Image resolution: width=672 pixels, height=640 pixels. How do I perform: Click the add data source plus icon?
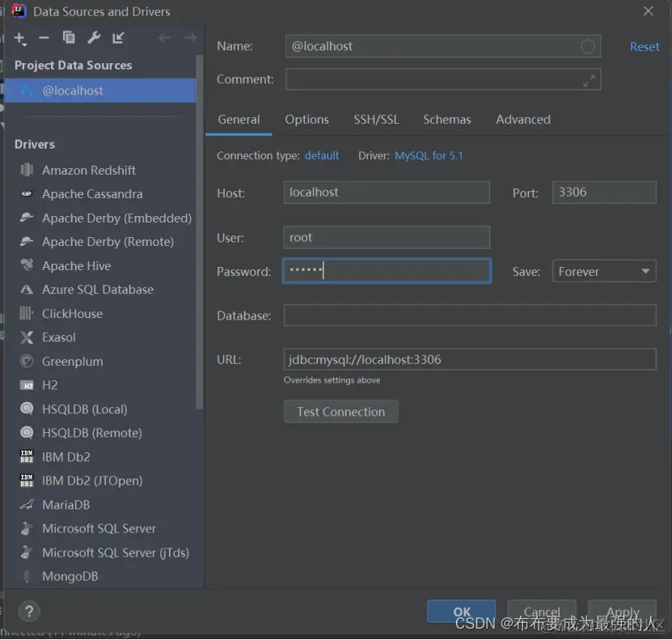pos(19,38)
